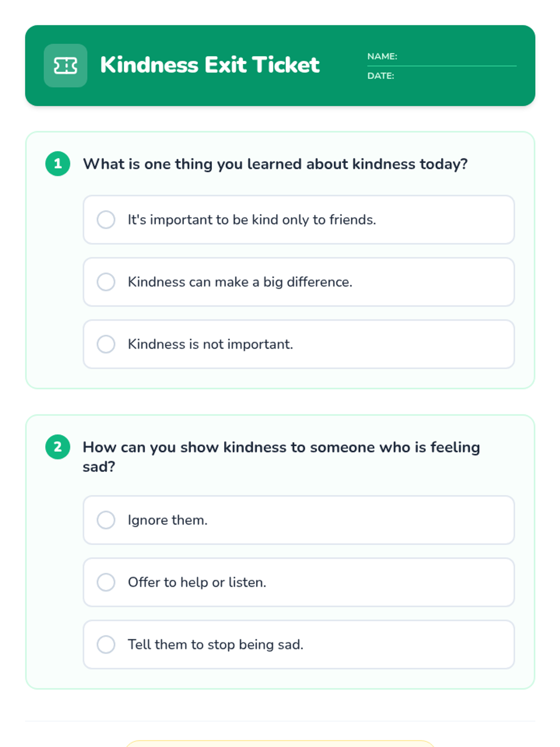Click the 'Ignore them.' answer text
560x747 pixels.
(168, 520)
